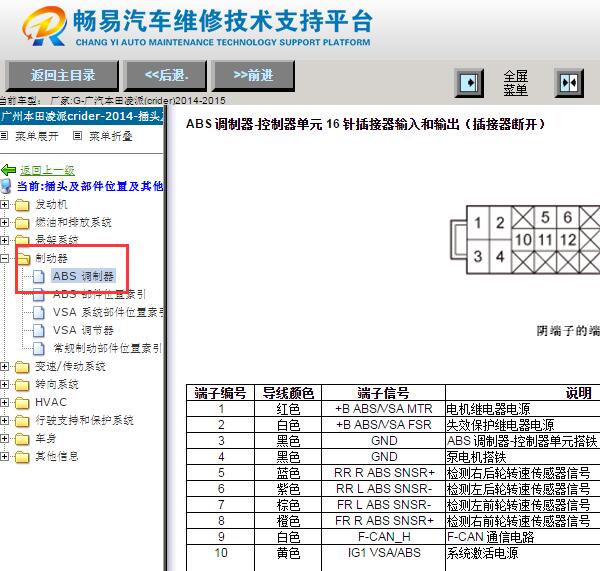
Task: Open the 常规制动部件位置索引 item
Action: click(107, 348)
